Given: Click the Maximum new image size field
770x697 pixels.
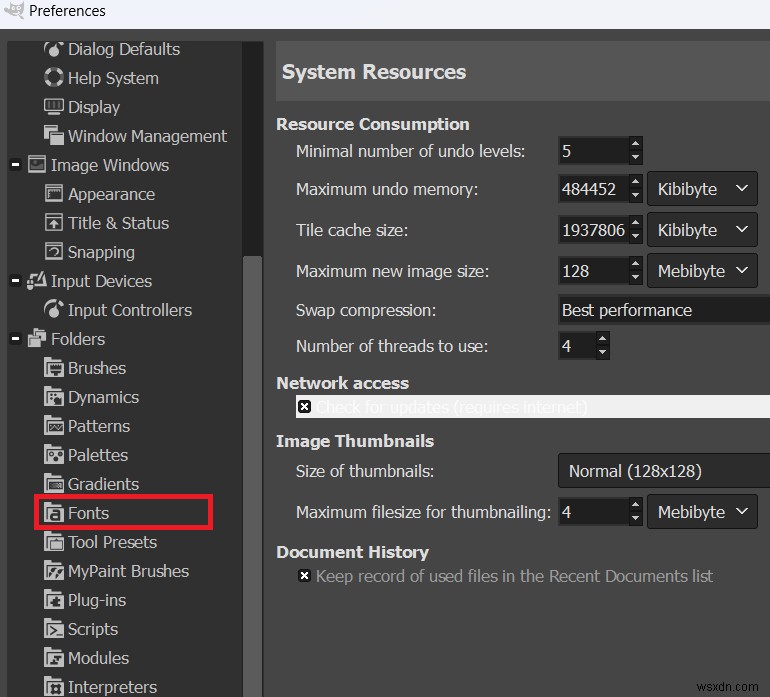Looking at the screenshot, I should pos(594,271).
